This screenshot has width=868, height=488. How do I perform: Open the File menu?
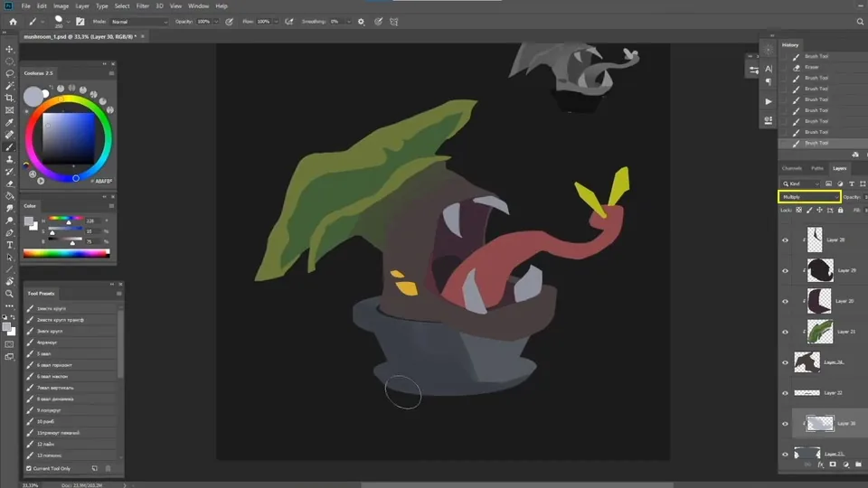tap(25, 6)
